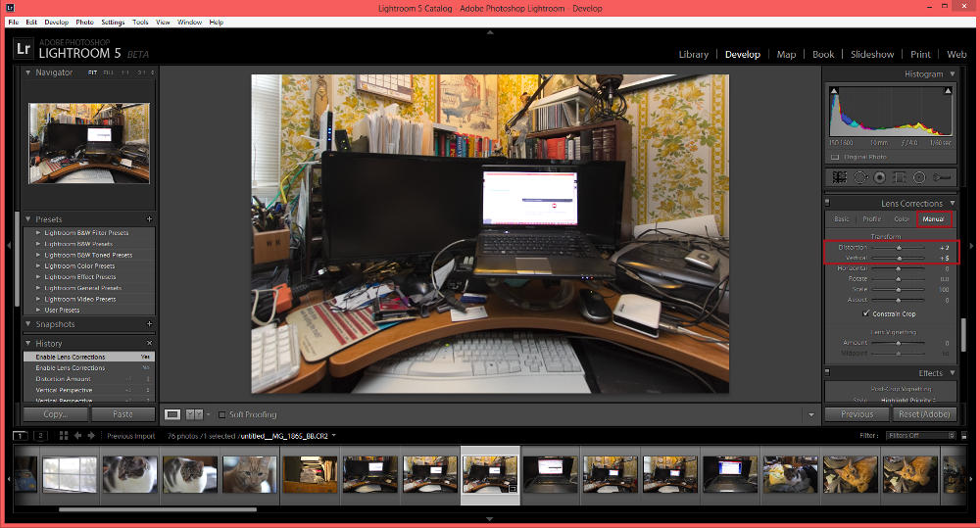Switch to Before/After view icon

[x=194, y=414]
